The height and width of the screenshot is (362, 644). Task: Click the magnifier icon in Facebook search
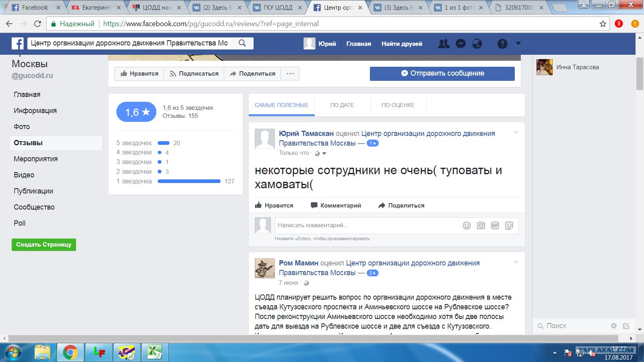[x=242, y=43]
